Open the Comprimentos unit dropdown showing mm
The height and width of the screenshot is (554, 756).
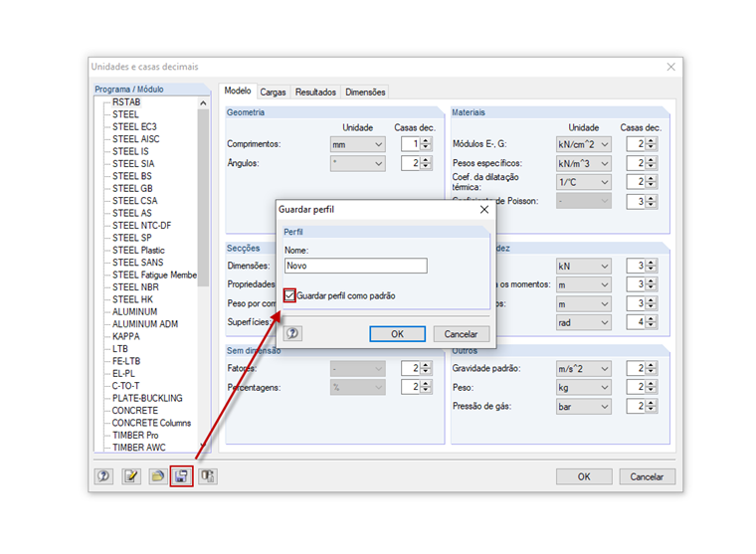click(x=358, y=144)
